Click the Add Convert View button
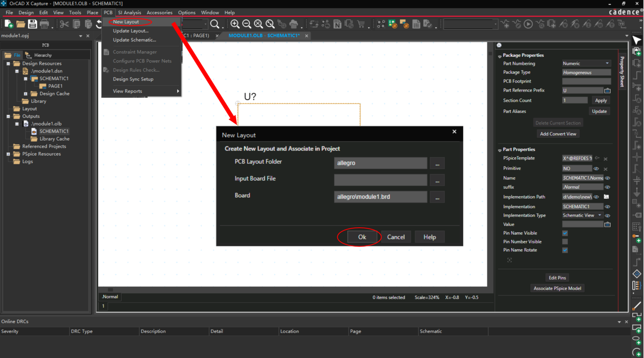Image resolution: width=644 pixels, height=358 pixels. click(x=558, y=134)
